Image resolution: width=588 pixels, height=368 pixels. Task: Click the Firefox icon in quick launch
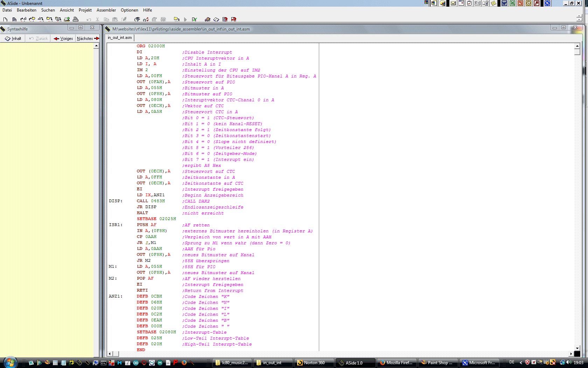(184, 363)
